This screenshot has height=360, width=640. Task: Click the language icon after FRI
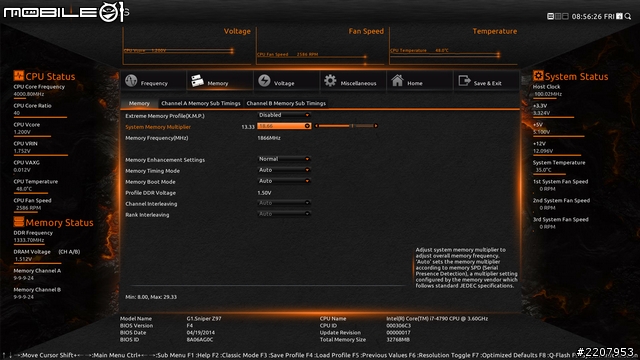click(x=619, y=16)
